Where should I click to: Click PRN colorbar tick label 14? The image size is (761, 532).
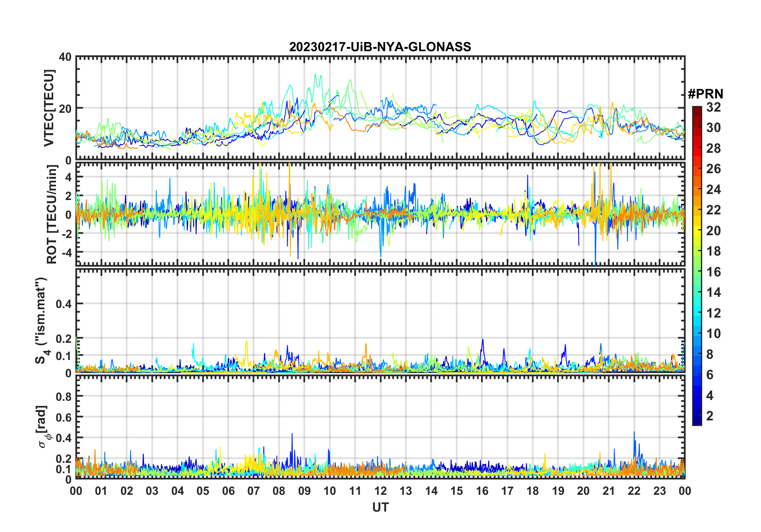[714, 292]
